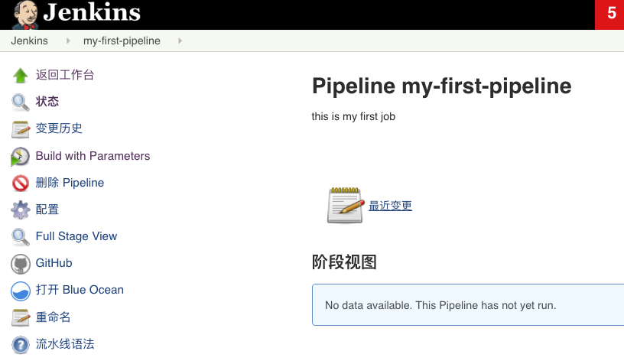The width and height of the screenshot is (624, 364).
Task: Expand the arrow after my-first-pipeline breadcrumb
Action: (180, 41)
